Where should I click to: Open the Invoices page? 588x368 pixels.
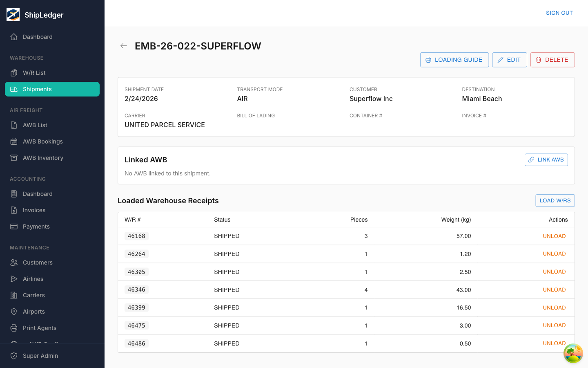(x=52, y=210)
